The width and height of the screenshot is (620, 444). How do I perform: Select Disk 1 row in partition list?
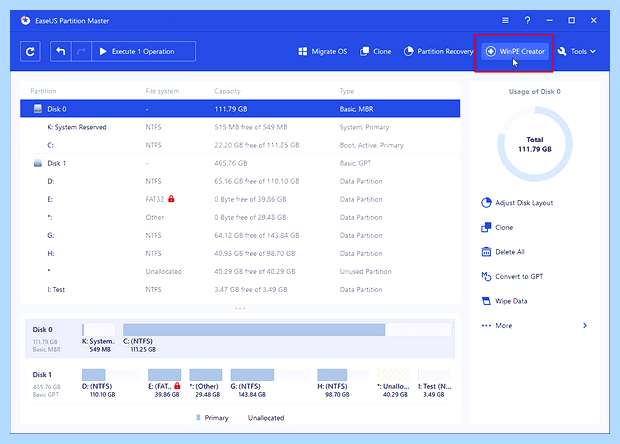240,163
